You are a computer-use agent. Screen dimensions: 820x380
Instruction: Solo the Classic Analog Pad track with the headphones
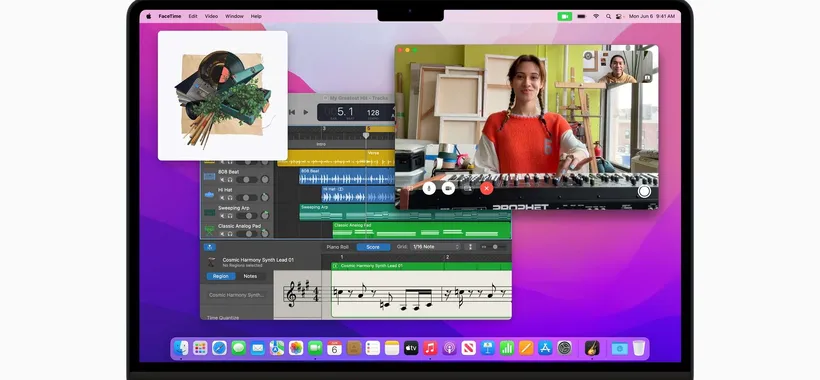[230, 234]
